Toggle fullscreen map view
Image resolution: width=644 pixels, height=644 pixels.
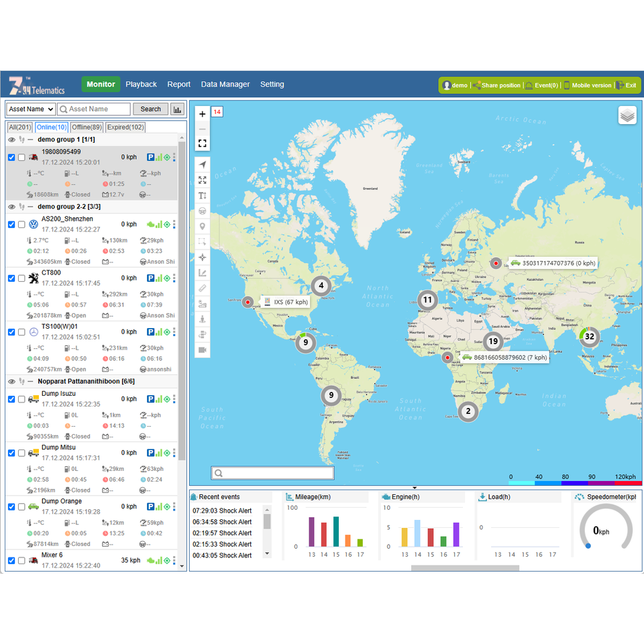202,144
